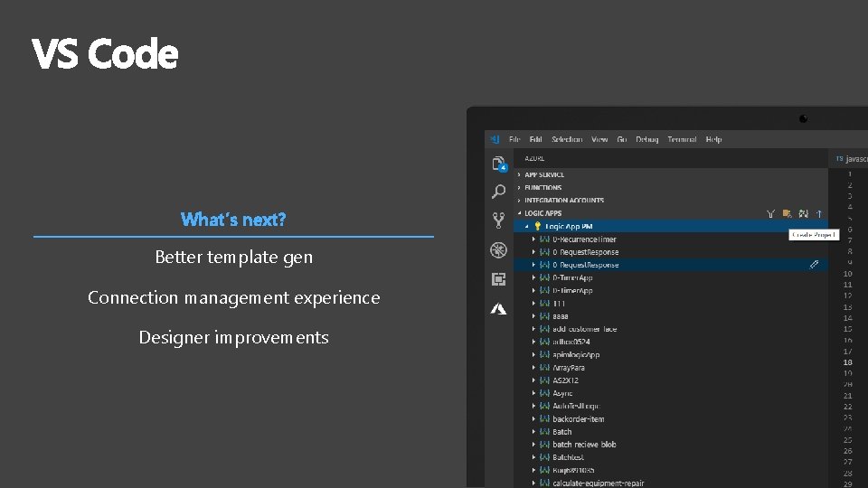Select the 'Batchtest' logic app
Image resolution: width=868 pixels, height=488 pixels.
pos(569,457)
